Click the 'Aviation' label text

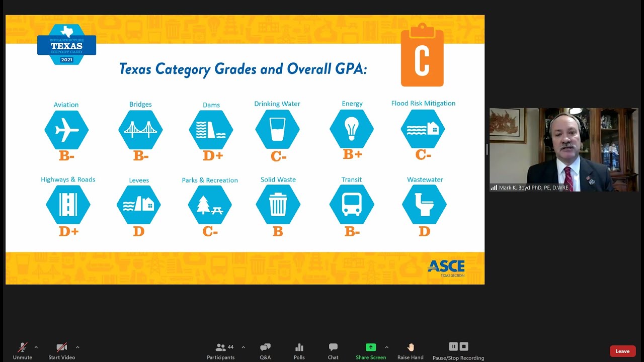tap(66, 105)
